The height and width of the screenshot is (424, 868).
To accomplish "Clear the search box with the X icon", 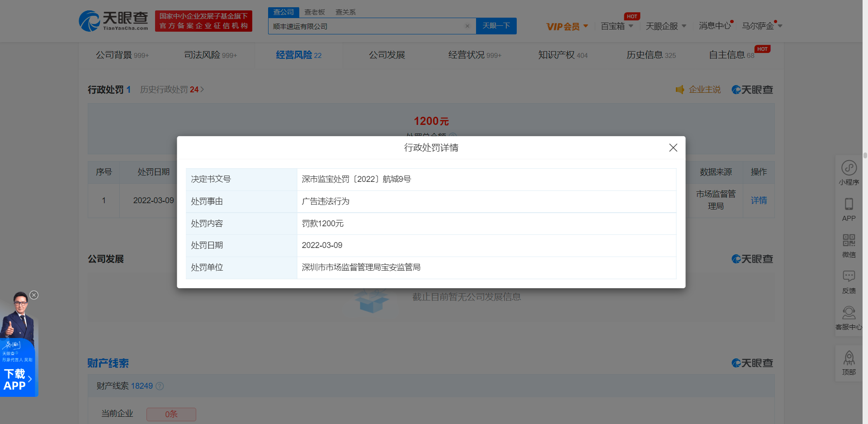I will 467,26.
